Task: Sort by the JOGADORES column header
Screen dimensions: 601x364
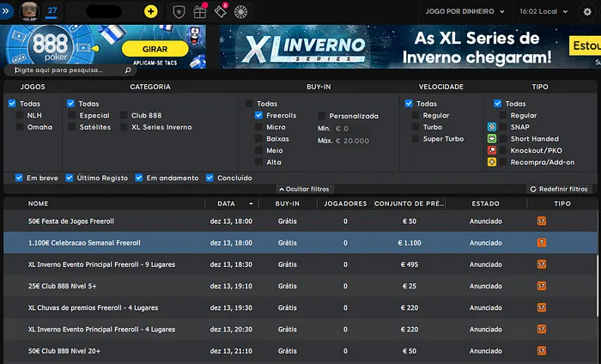Action: tap(345, 203)
